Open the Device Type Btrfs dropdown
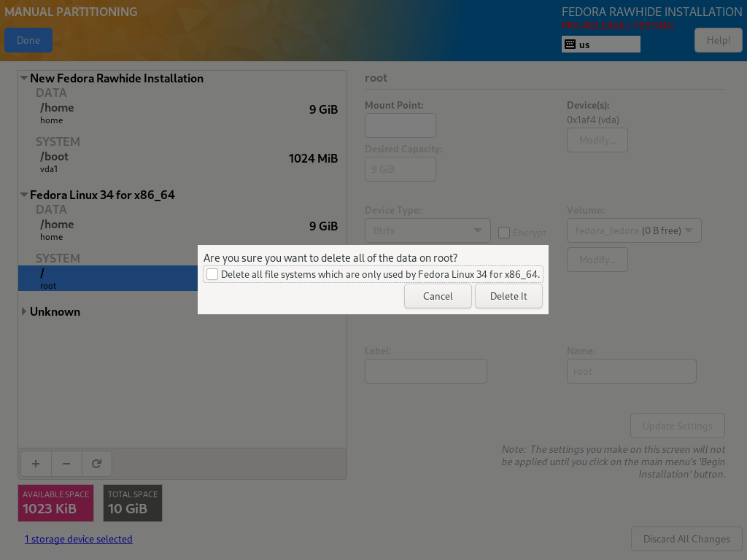 click(x=427, y=230)
